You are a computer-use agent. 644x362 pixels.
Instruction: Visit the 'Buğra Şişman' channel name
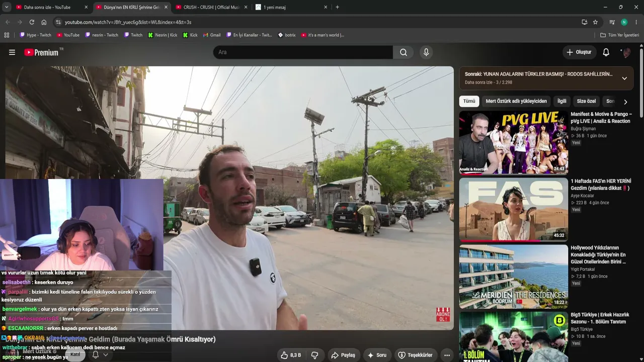pos(583,129)
